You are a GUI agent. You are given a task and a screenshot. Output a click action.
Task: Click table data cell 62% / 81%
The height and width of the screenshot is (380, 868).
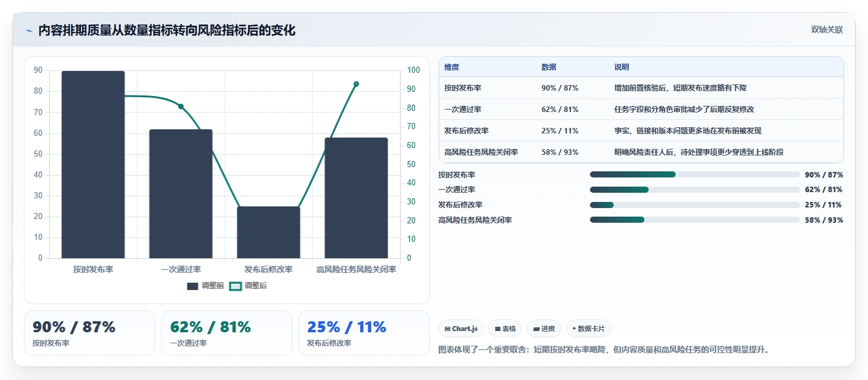tap(560, 110)
